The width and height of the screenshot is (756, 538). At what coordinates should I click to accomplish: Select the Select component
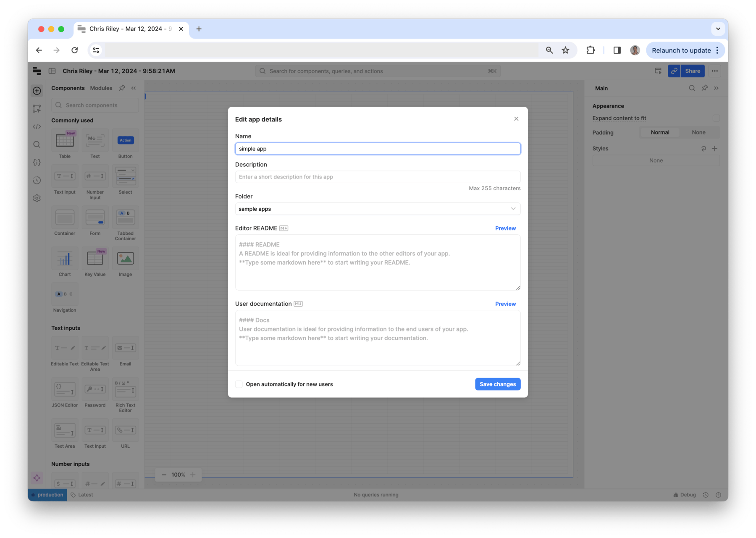coord(125,181)
